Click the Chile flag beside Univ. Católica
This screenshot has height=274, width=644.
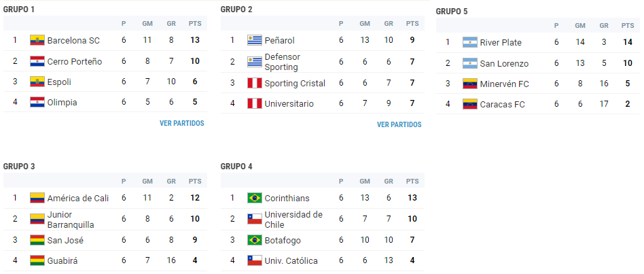tap(255, 260)
